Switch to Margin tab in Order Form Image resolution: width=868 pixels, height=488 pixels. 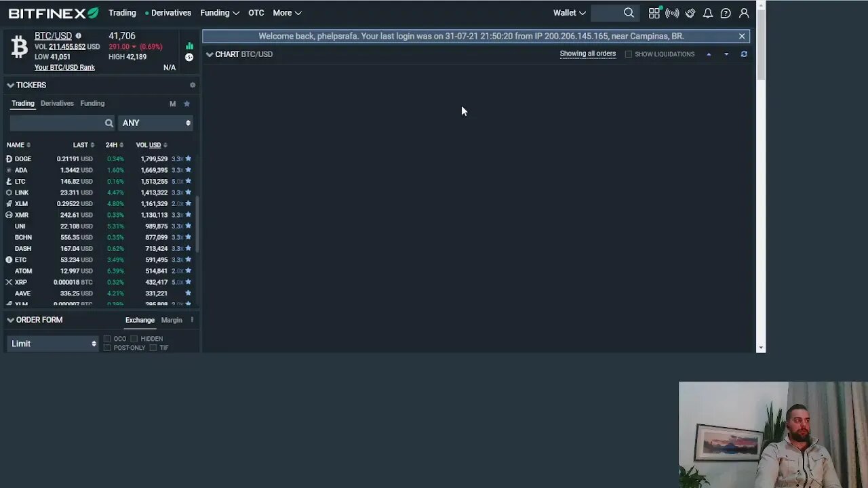[172, 320]
